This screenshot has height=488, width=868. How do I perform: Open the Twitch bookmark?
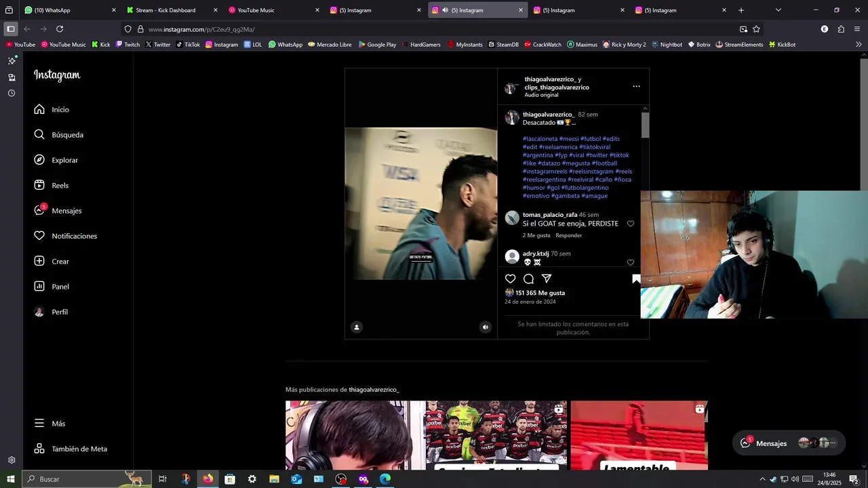pos(127,45)
